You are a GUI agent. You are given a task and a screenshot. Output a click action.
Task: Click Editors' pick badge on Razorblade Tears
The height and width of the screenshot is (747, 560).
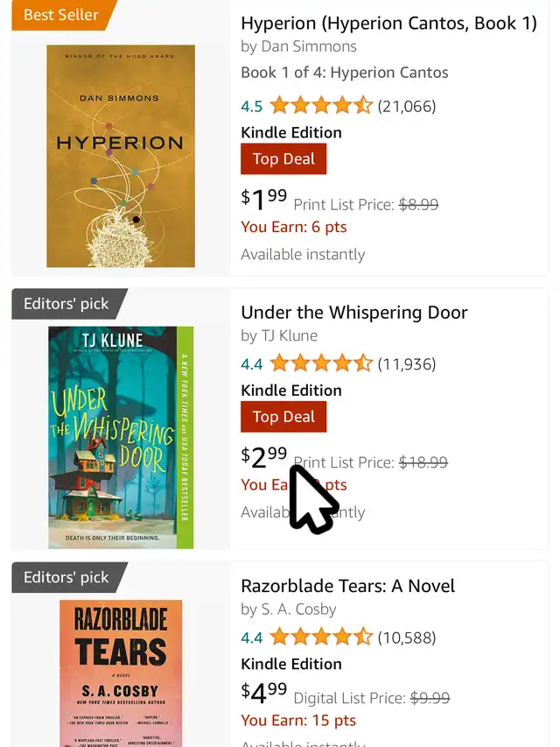pyautogui.click(x=66, y=577)
